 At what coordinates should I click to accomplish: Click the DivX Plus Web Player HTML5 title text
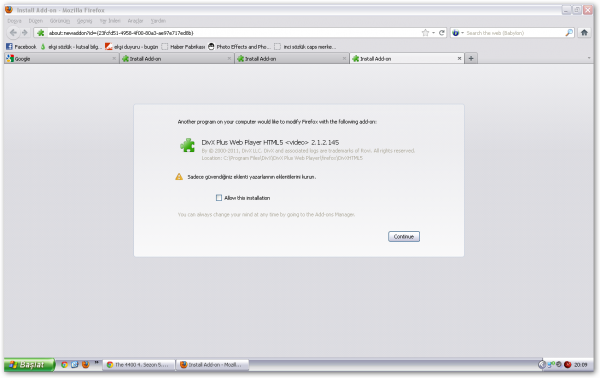[x=270, y=142]
